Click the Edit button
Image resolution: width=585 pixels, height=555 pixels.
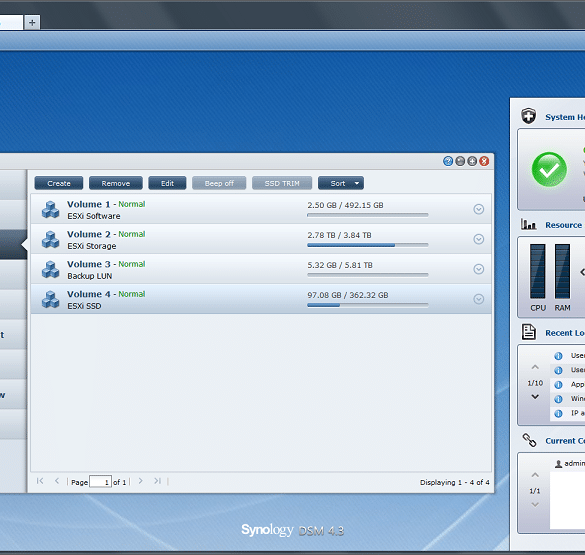click(x=167, y=183)
